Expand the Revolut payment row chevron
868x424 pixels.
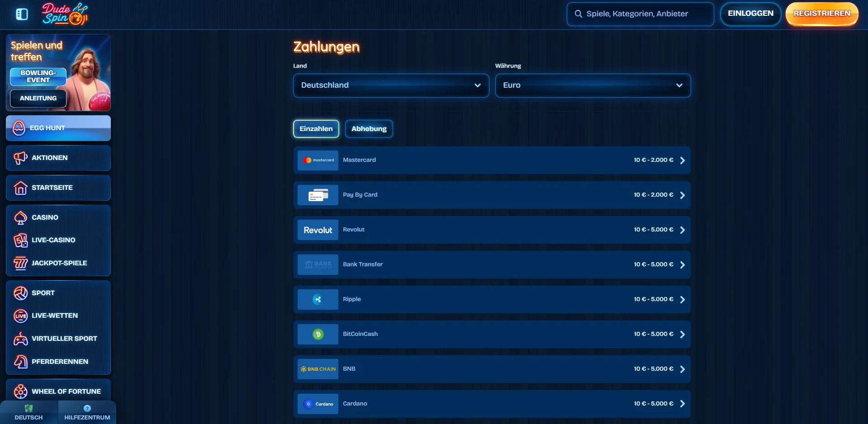682,230
